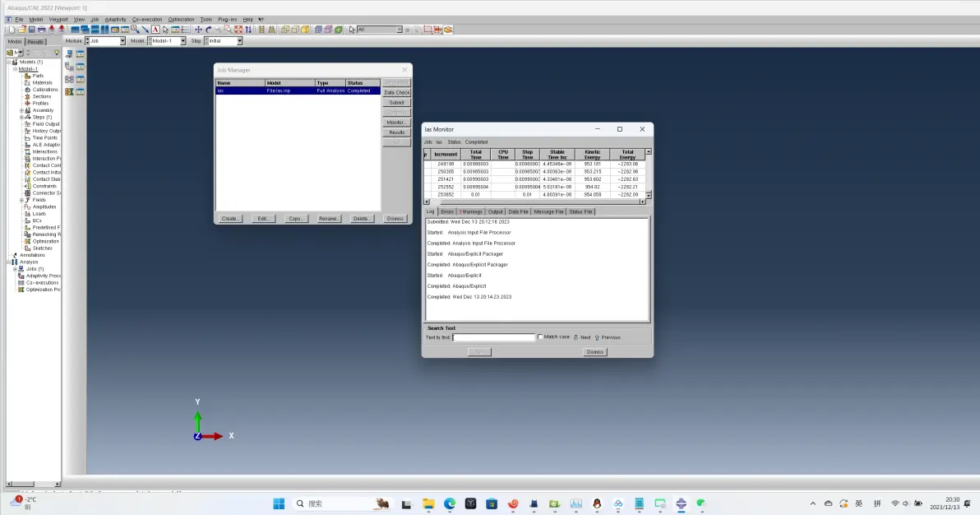Click the Create Adaptivity Process toolbox icon

(69, 67)
